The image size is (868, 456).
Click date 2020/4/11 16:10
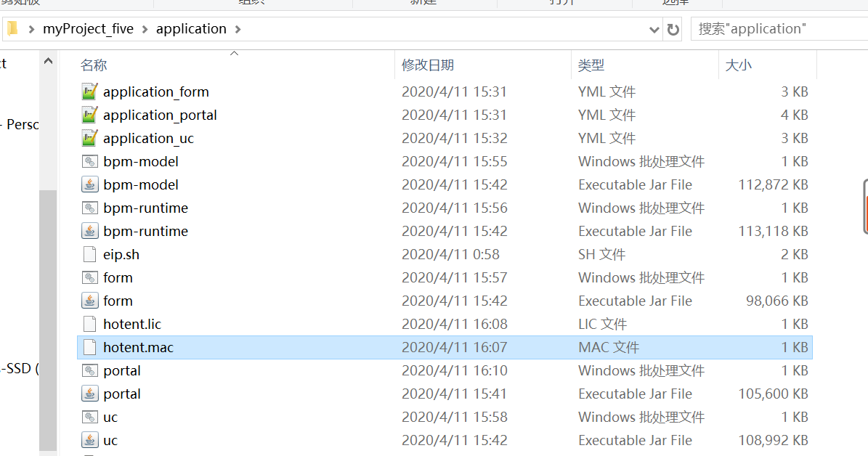point(455,371)
